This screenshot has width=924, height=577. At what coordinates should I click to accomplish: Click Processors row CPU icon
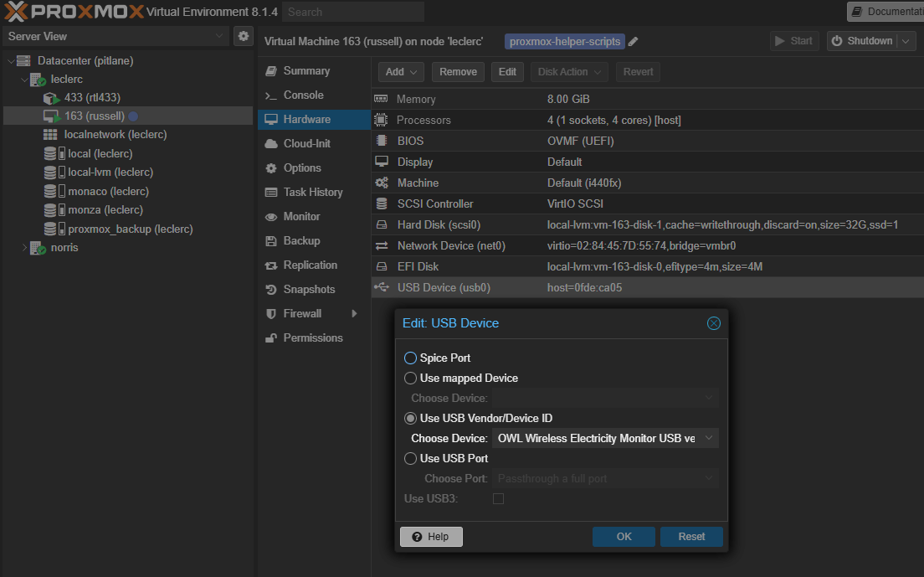point(382,120)
